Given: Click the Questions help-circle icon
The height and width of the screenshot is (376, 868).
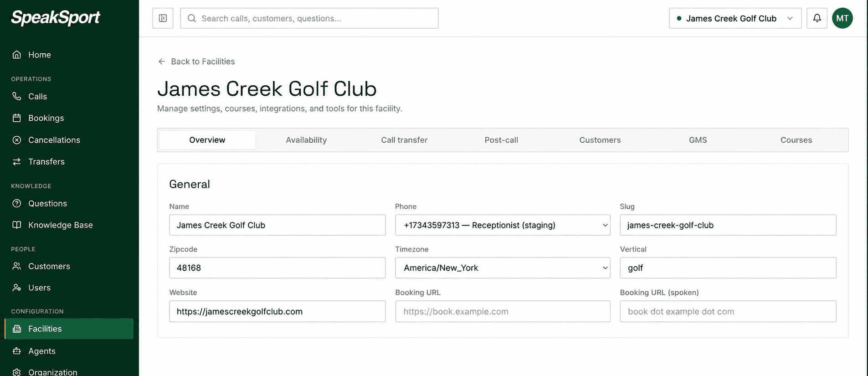Looking at the screenshot, I should click(x=17, y=203).
